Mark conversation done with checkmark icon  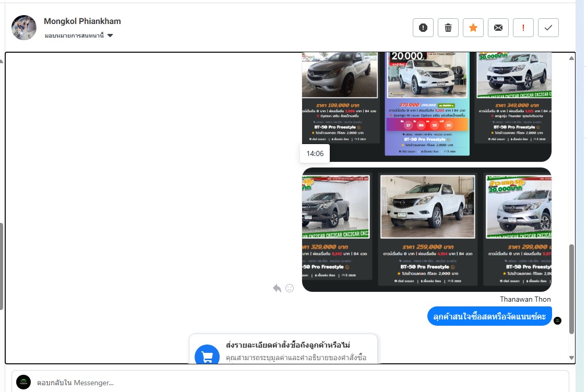pos(548,28)
